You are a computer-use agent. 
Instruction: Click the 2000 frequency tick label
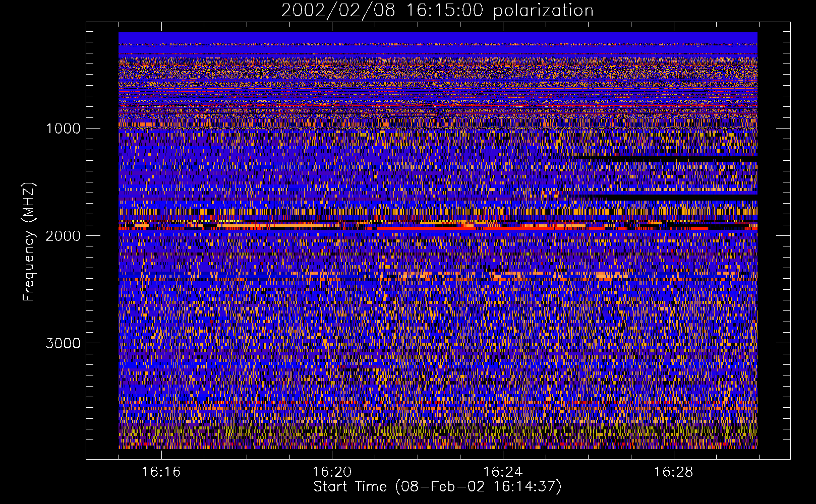[63, 236]
